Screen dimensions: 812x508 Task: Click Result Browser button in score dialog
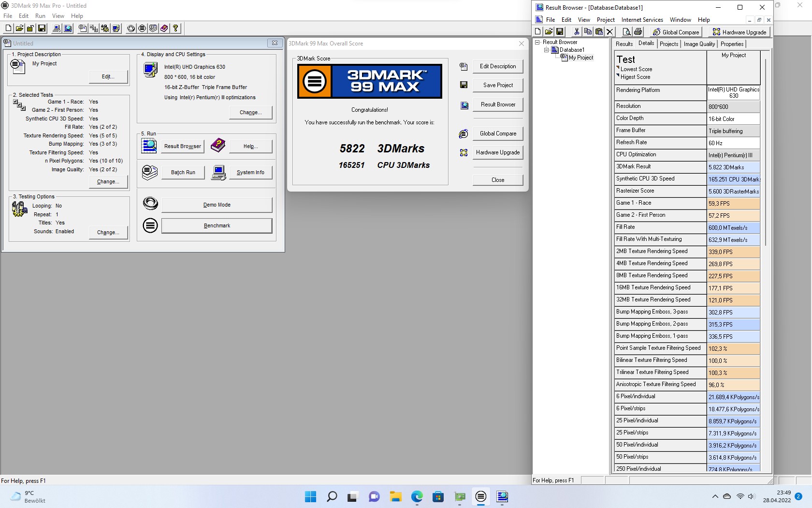pos(498,105)
